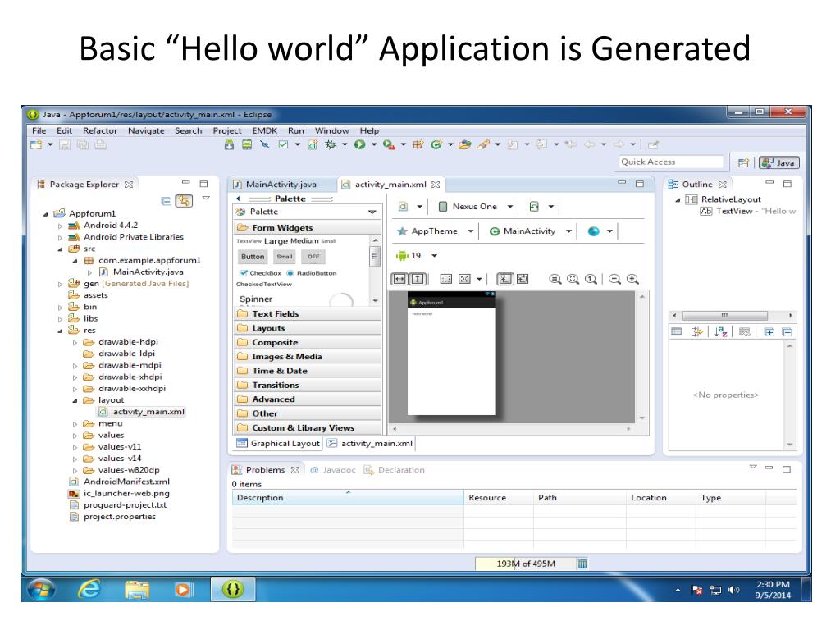Screen dimensions: 840x630
Task: Toggle the horizontal fill width button above canvas
Action: (x=399, y=279)
